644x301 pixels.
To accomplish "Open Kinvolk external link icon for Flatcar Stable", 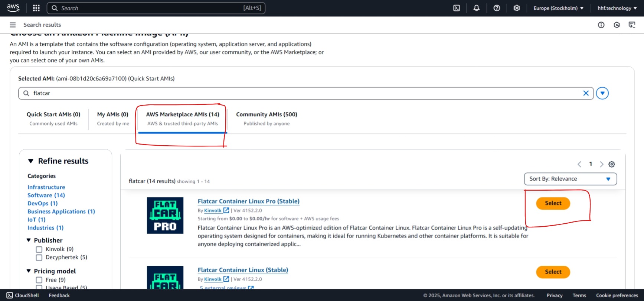I will [226, 279].
